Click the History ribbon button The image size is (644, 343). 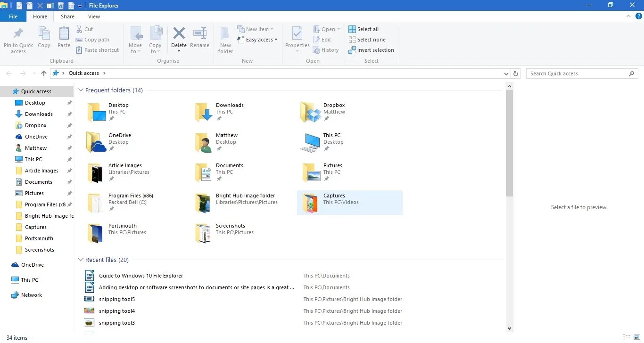tap(326, 50)
